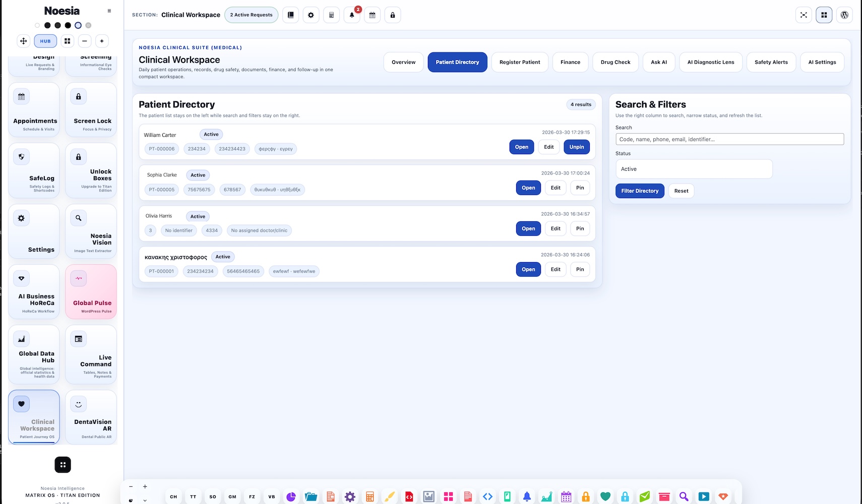Pin the Olivia Harris record

click(x=580, y=229)
